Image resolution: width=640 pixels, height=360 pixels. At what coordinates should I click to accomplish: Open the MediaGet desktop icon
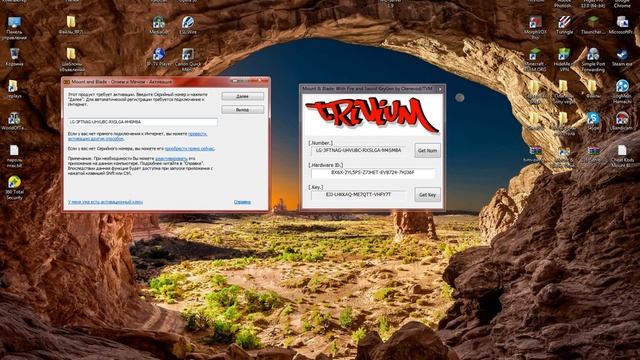(x=159, y=25)
